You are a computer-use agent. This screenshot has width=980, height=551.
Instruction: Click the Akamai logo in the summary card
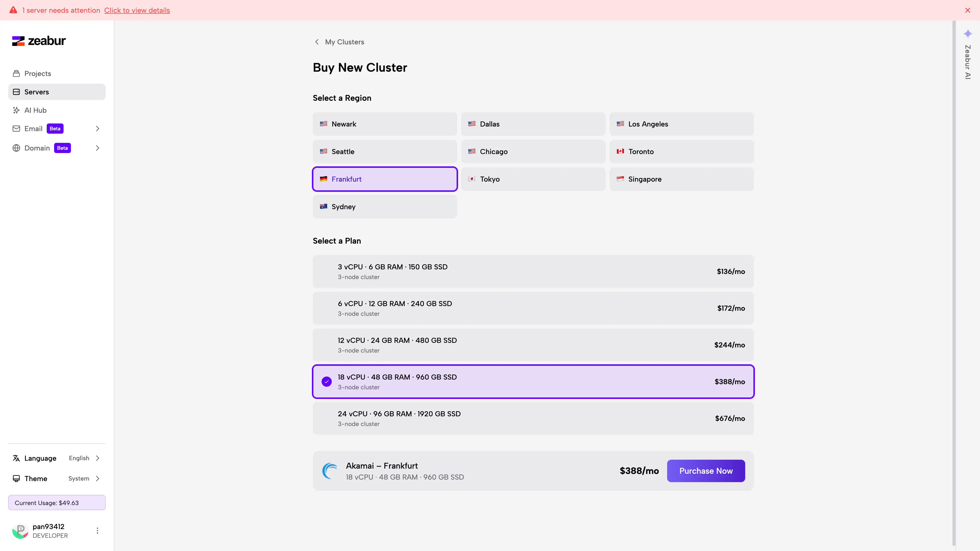pyautogui.click(x=330, y=470)
